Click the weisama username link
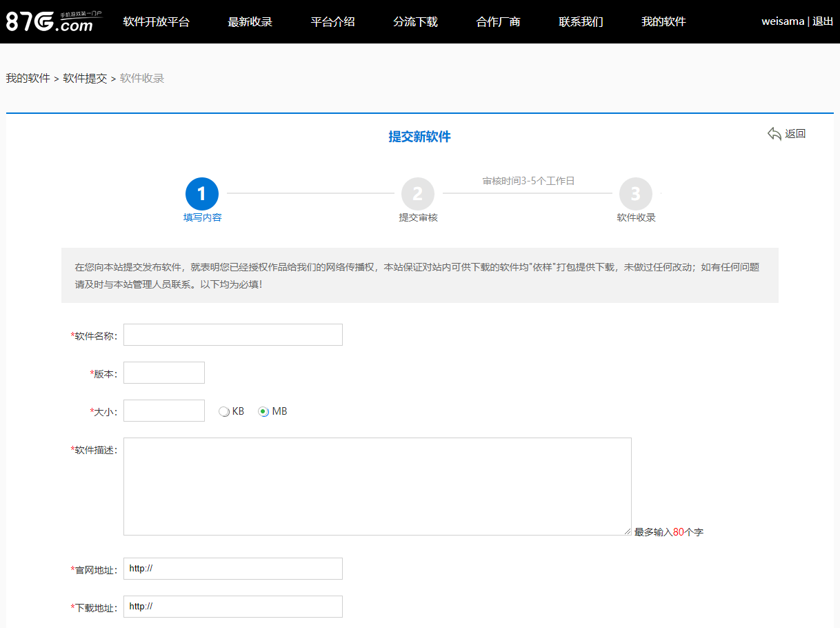The image size is (840, 628). (782, 21)
